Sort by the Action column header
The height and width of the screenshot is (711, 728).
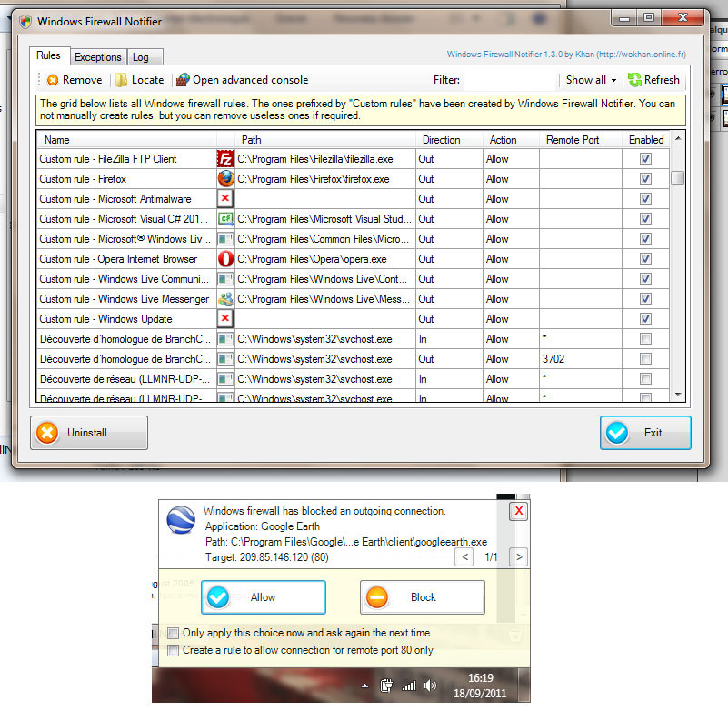click(511, 140)
